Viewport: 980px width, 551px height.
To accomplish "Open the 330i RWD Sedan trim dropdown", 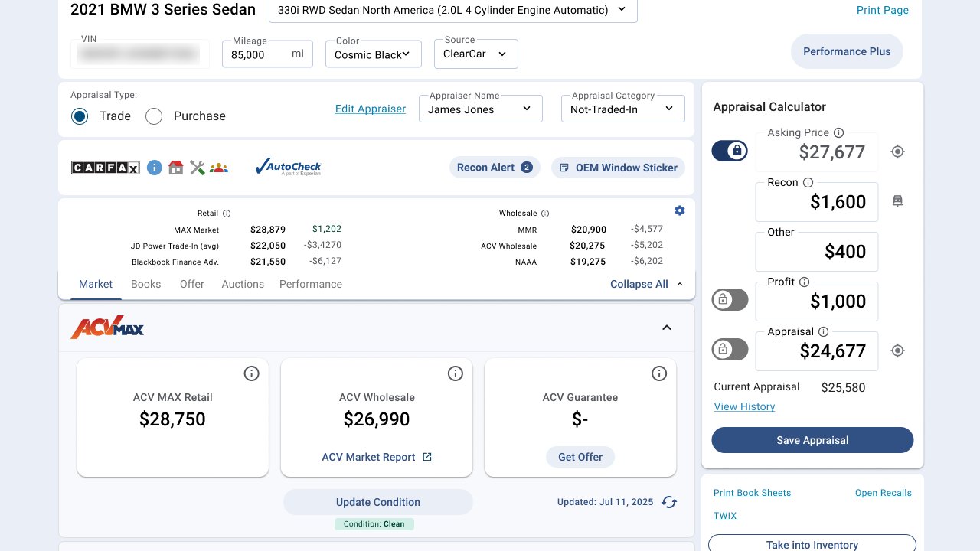I will coord(453,10).
